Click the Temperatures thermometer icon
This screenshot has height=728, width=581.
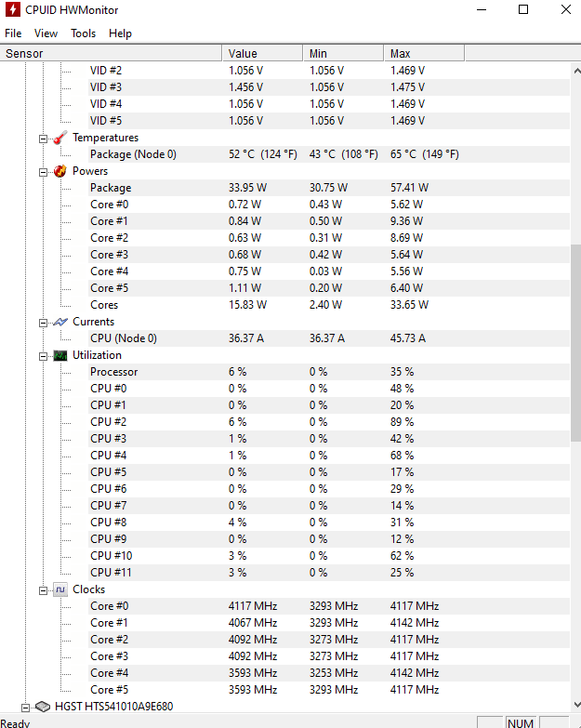[60, 138]
